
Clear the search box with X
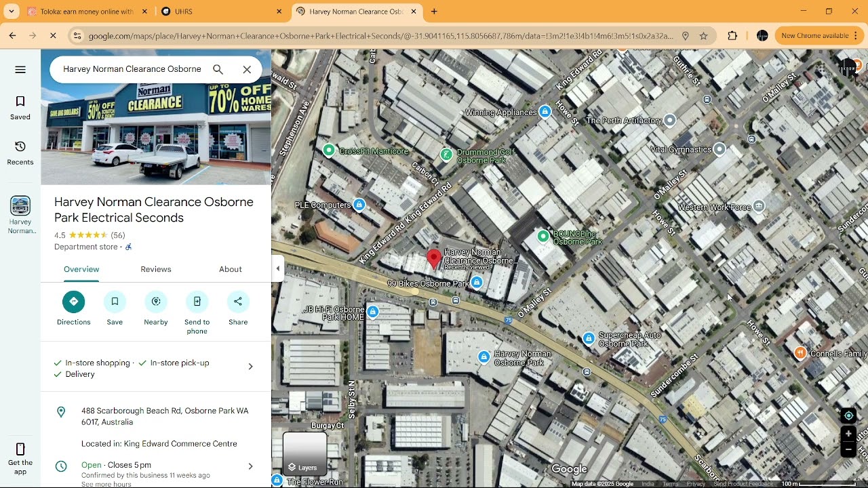point(247,69)
